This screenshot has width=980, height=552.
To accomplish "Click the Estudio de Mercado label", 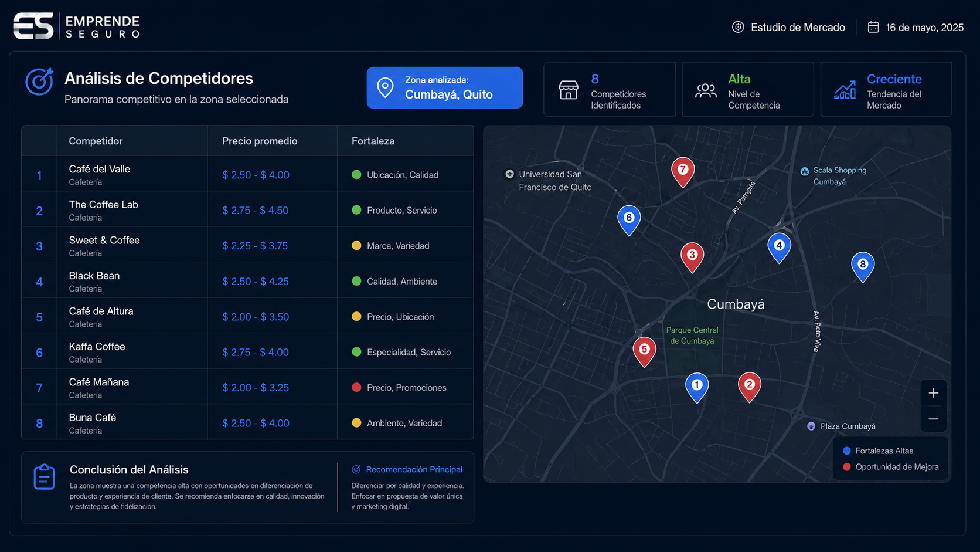I will (x=798, y=27).
